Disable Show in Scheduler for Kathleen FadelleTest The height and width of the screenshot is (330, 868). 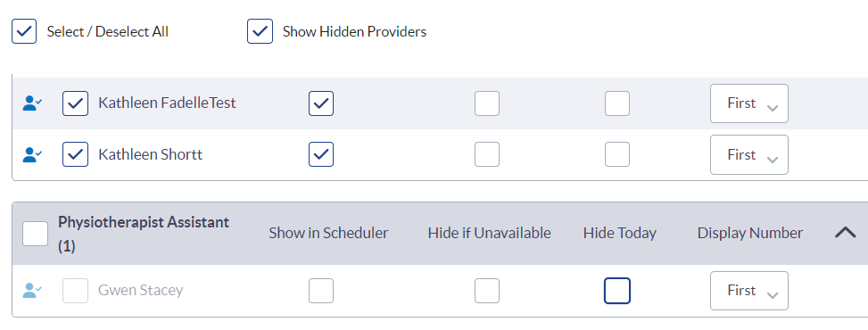321,103
